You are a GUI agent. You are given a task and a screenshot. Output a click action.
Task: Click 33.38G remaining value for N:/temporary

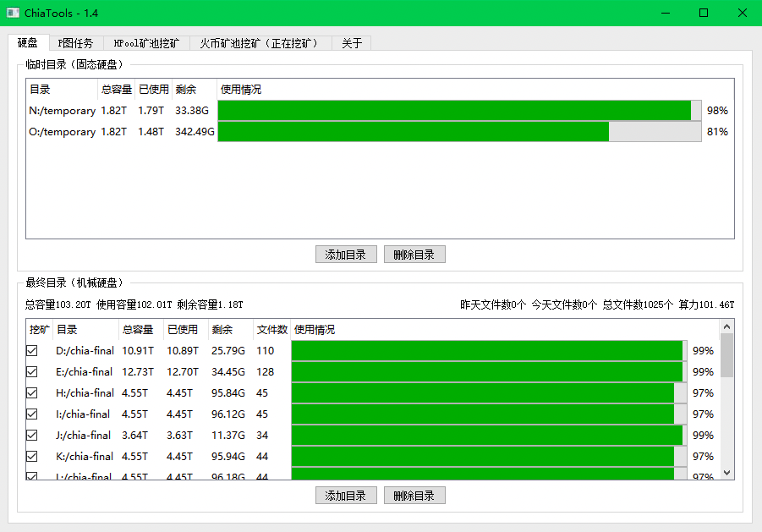point(192,110)
